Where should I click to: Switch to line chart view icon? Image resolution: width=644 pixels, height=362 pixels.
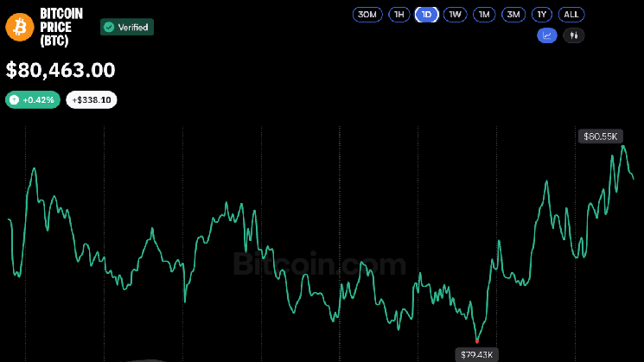(547, 35)
